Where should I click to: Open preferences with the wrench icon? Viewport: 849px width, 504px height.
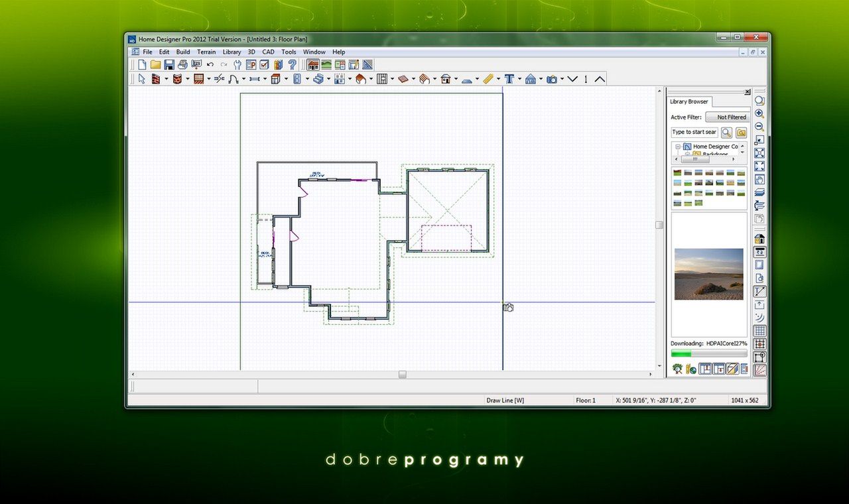(237, 64)
